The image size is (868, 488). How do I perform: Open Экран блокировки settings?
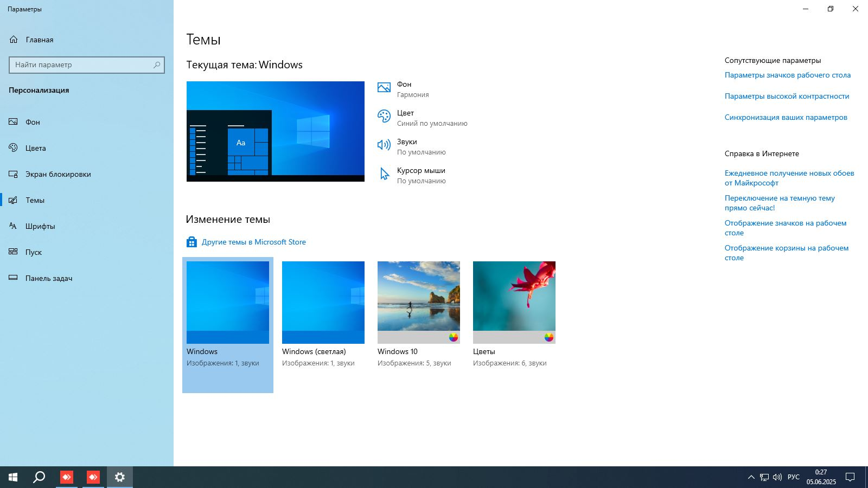(87, 174)
